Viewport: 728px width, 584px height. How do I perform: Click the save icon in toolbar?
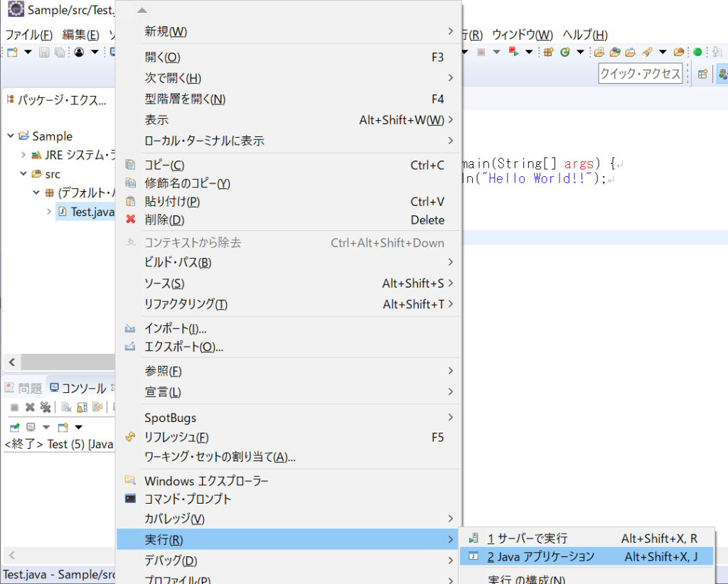[x=44, y=53]
